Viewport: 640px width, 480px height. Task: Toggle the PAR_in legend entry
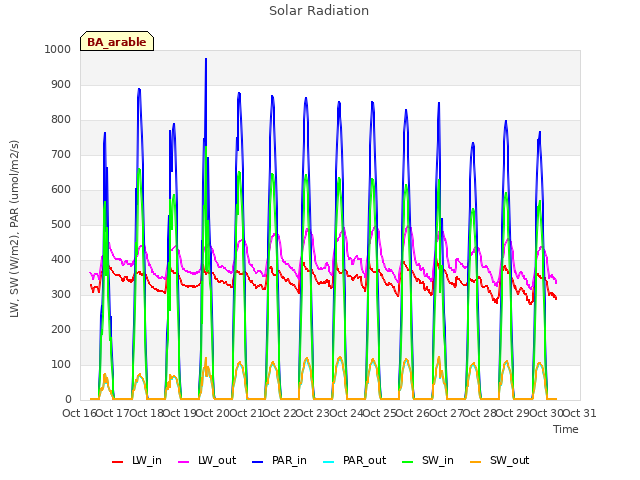pos(279,461)
